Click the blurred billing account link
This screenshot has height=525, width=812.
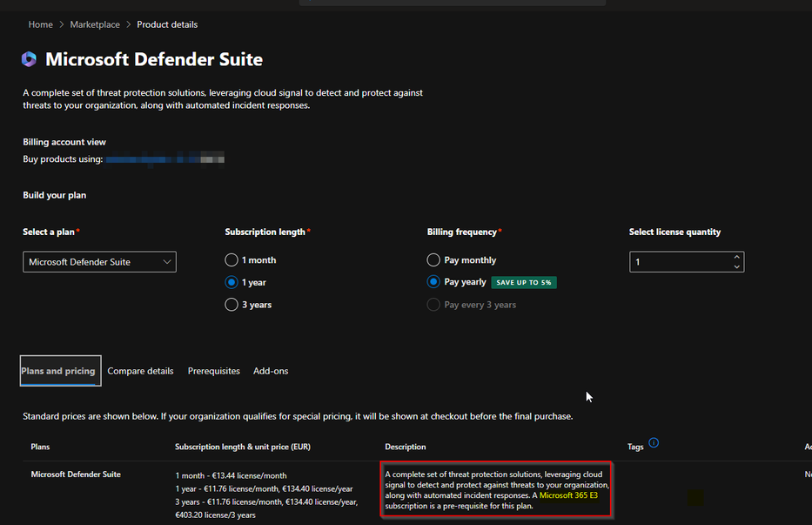[x=165, y=159]
